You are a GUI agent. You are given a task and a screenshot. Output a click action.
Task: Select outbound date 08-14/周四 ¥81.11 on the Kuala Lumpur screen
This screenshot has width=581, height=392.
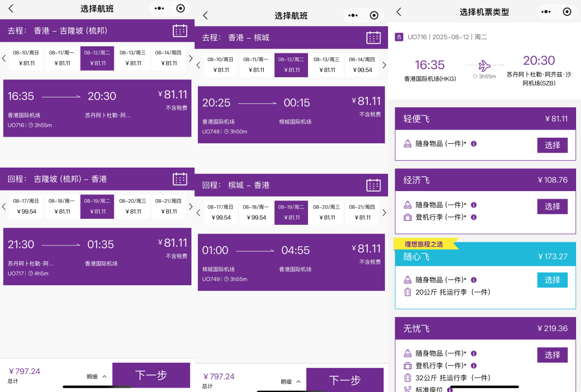pyautogui.click(x=168, y=58)
